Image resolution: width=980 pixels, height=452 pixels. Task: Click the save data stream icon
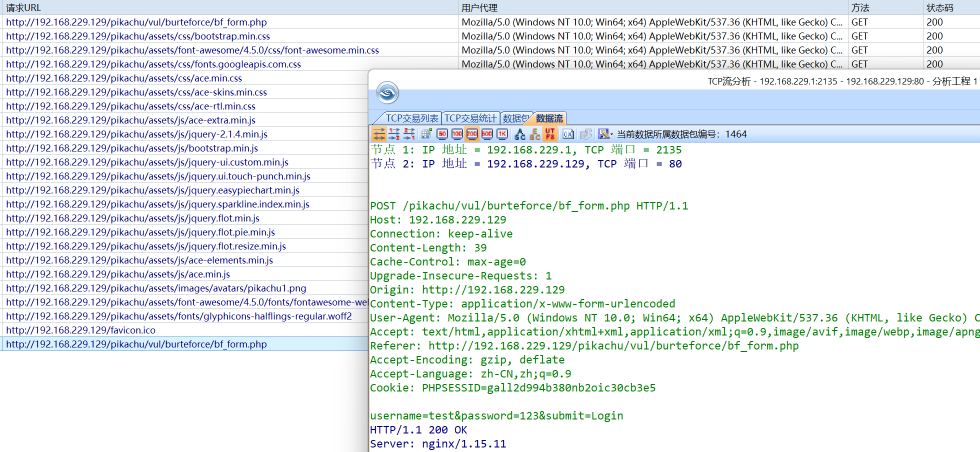(603, 134)
